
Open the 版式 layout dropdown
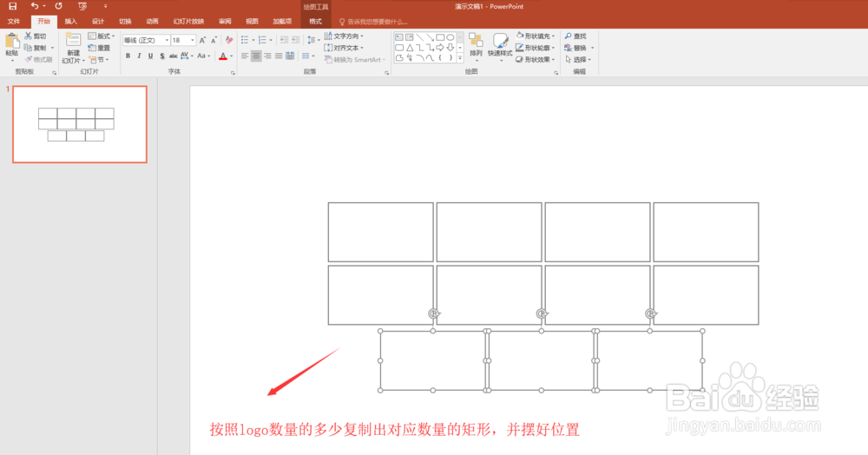102,36
